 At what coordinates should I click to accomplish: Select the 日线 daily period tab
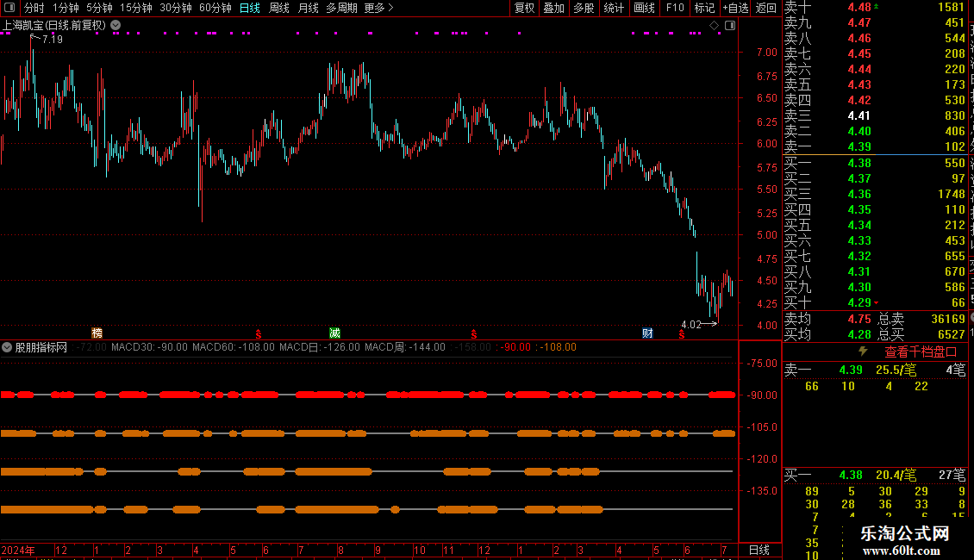click(250, 8)
